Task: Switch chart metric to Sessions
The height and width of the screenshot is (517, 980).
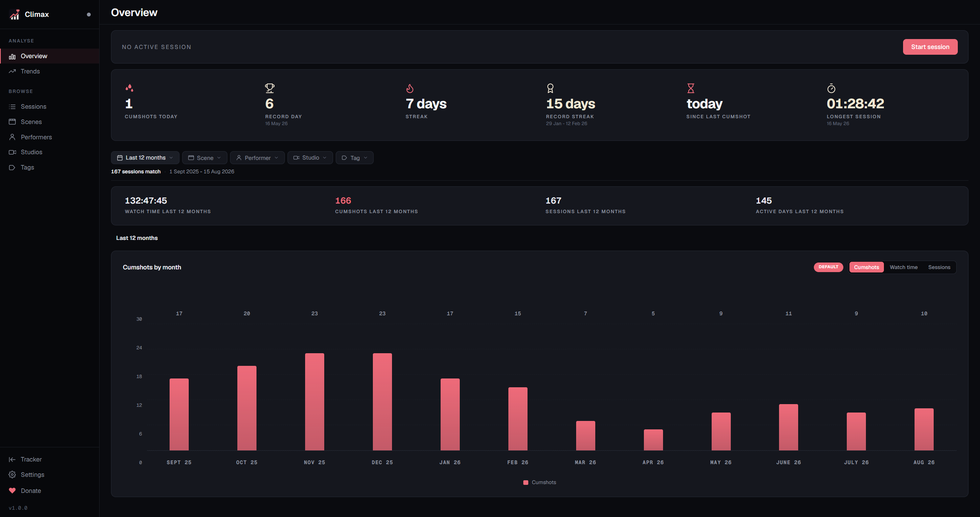Action: tap(939, 267)
